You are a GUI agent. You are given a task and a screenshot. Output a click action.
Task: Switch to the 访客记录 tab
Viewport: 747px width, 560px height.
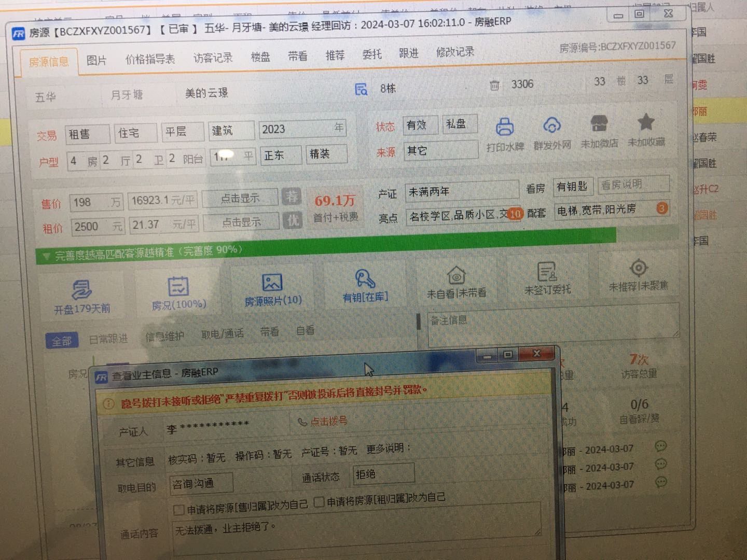(x=213, y=57)
